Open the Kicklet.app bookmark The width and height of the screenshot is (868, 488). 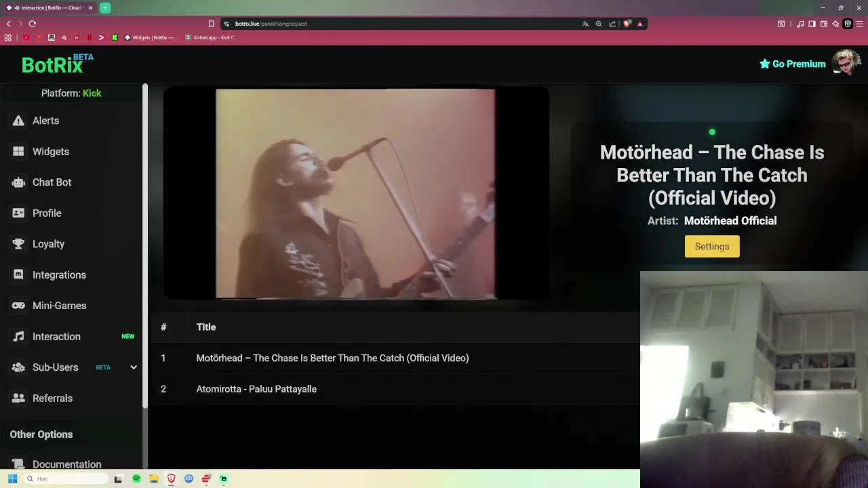(211, 37)
